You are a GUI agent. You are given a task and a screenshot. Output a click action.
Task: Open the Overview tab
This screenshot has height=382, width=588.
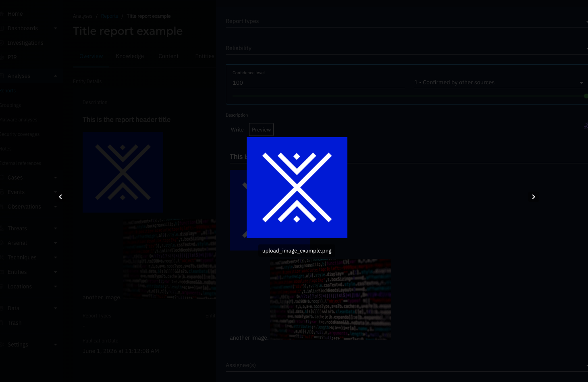click(91, 56)
